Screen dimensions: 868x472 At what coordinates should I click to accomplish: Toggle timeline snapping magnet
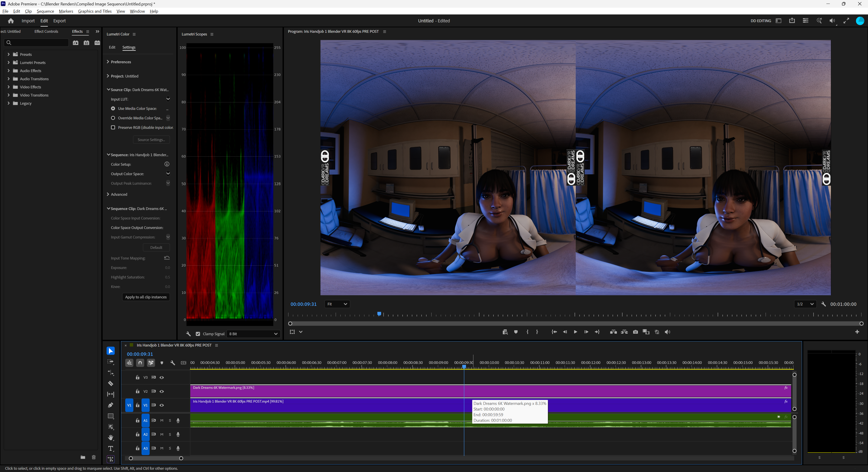(x=140, y=363)
